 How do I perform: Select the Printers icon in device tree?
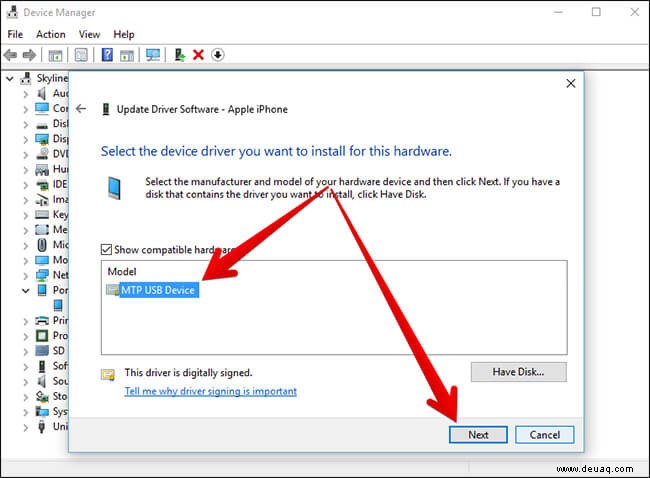point(42,320)
